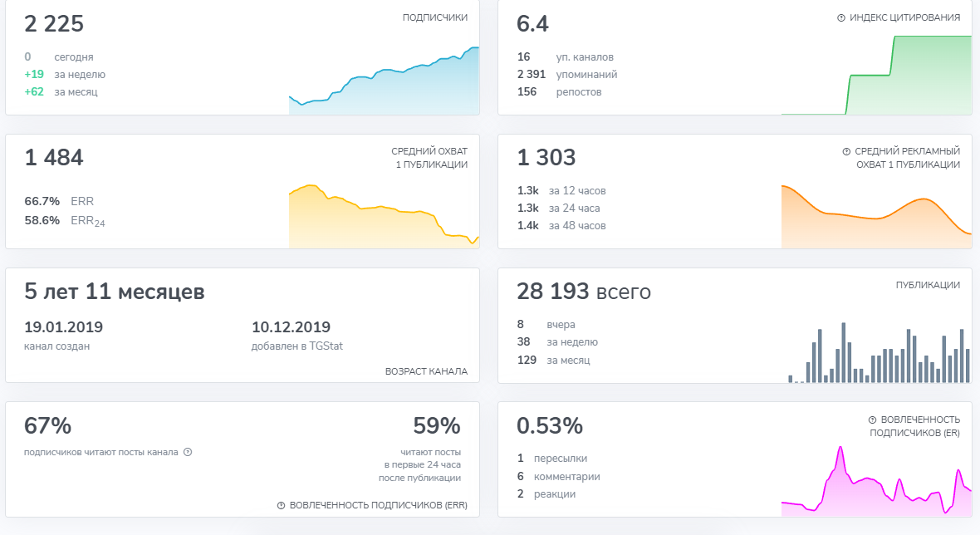Click the Публикации card title
The height and width of the screenshot is (535, 980).
[x=928, y=285]
